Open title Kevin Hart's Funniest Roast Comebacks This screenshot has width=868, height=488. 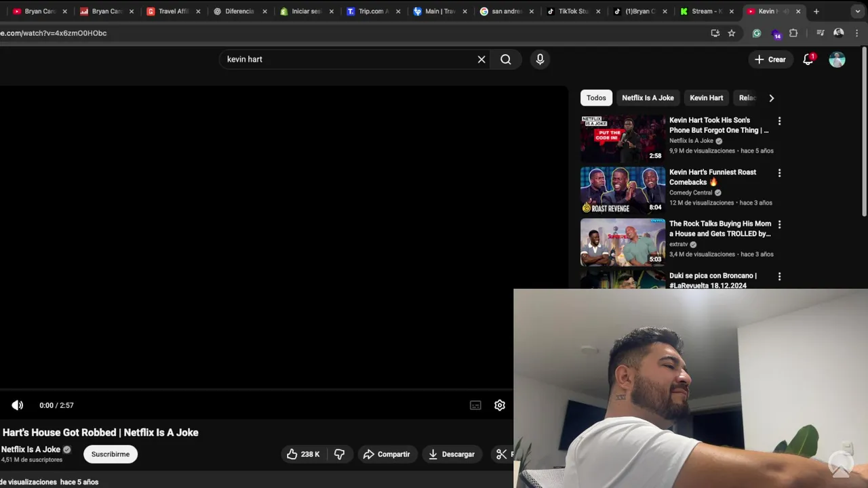coord(713,177)
